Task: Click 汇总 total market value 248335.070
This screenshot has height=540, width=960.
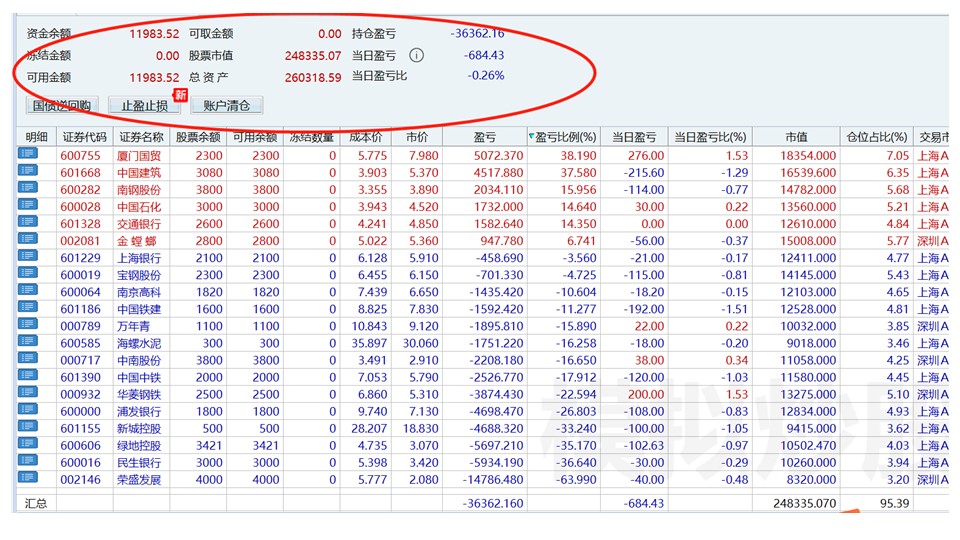Action: pyautogui.click(x=804, y=503)
